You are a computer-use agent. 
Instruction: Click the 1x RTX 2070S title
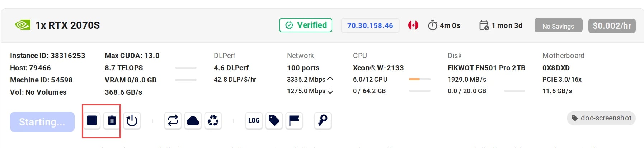(x=67, y=25)
